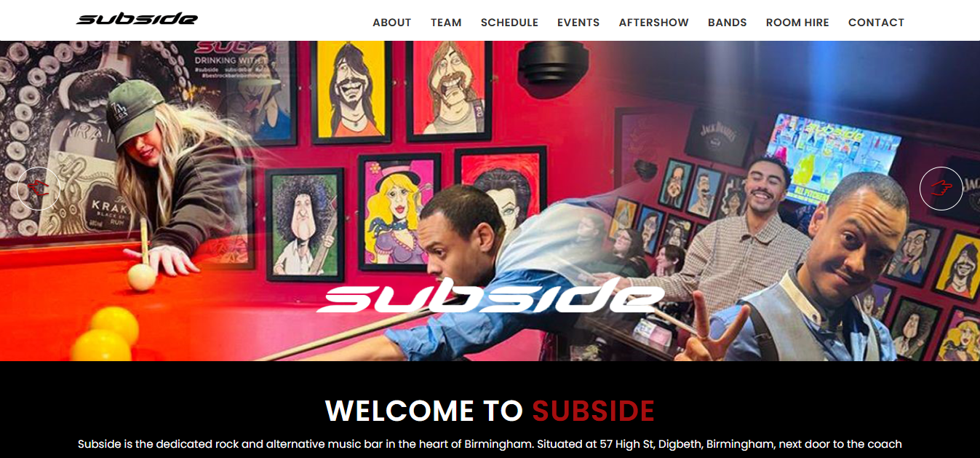Click the intro paragraph about Birmingham

(490, 443)
